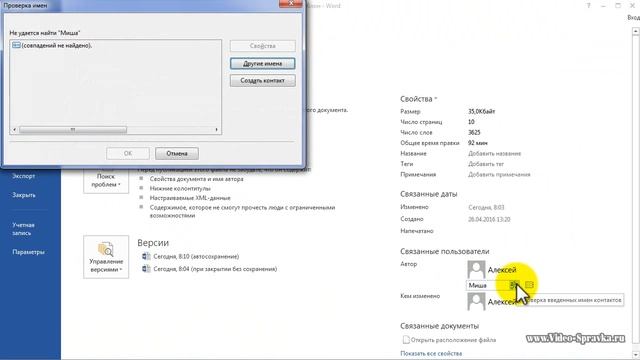Screen dimensions: 640x360
Task: Open the Экспорт backstage tab
Action: [x=24, y=176]
